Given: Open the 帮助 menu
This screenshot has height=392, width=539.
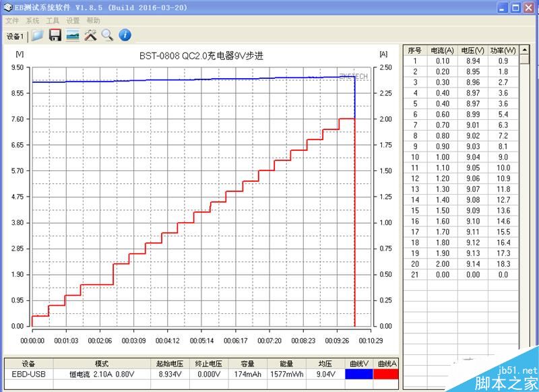Looking at the screenshot, I should pos(93,21).
